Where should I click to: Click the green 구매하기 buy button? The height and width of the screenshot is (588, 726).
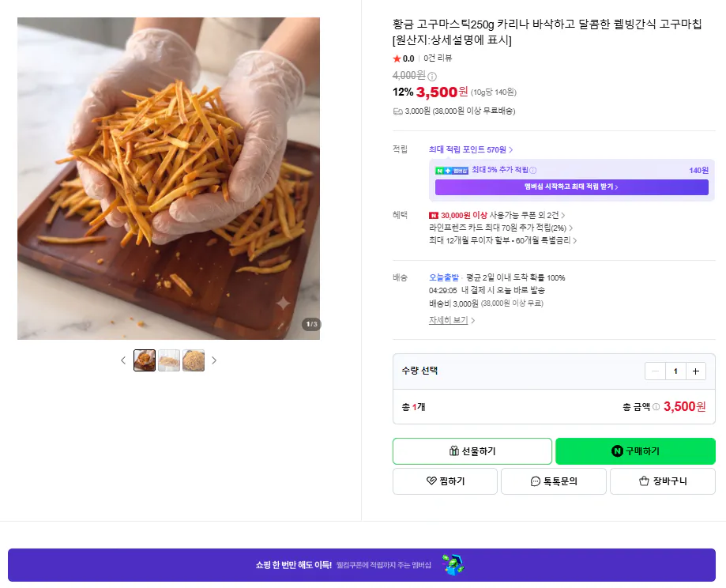635,451
